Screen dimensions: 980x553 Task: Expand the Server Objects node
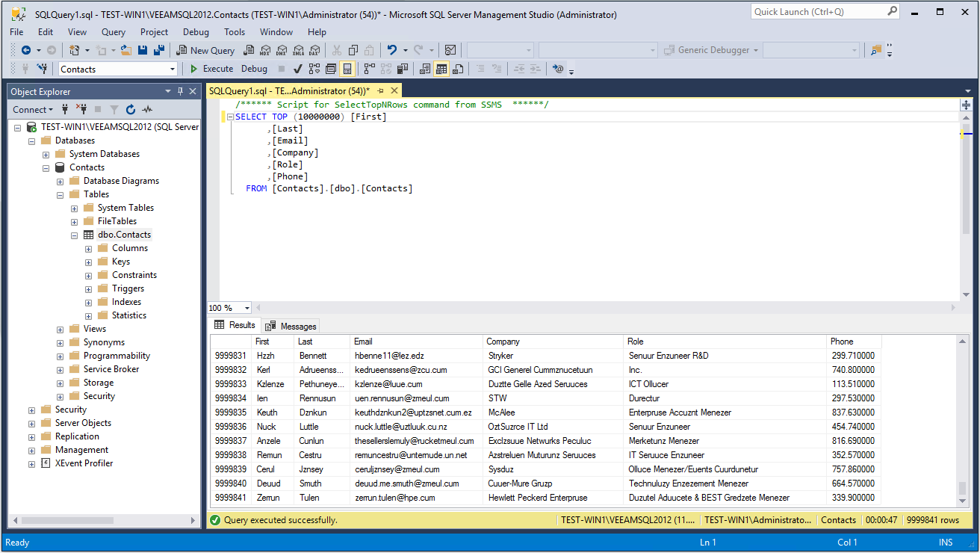[x=32, y=423]
